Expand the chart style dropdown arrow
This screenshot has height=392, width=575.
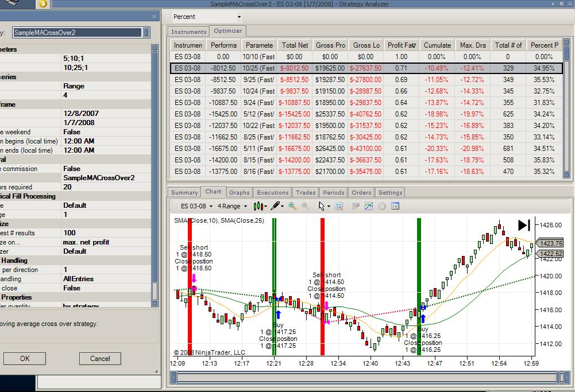click(x=266, y=206)
